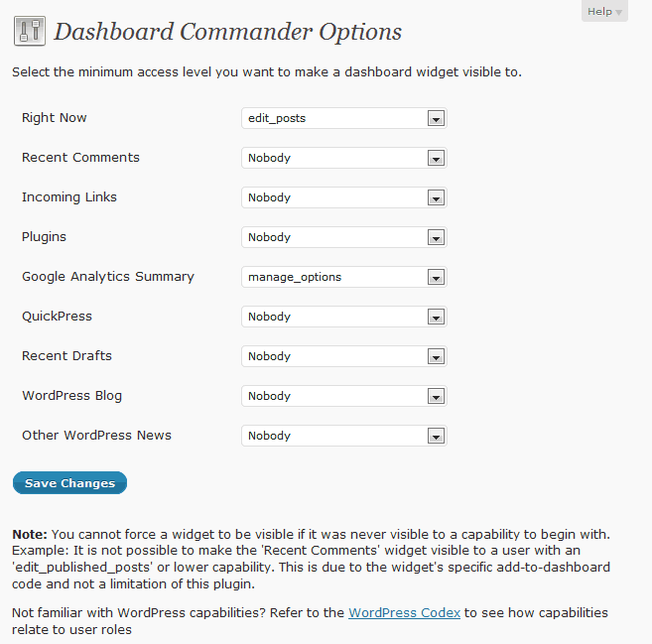Screen dimensions: 652x644
Task: Click the manage_options arrow button
Action: 436,277
